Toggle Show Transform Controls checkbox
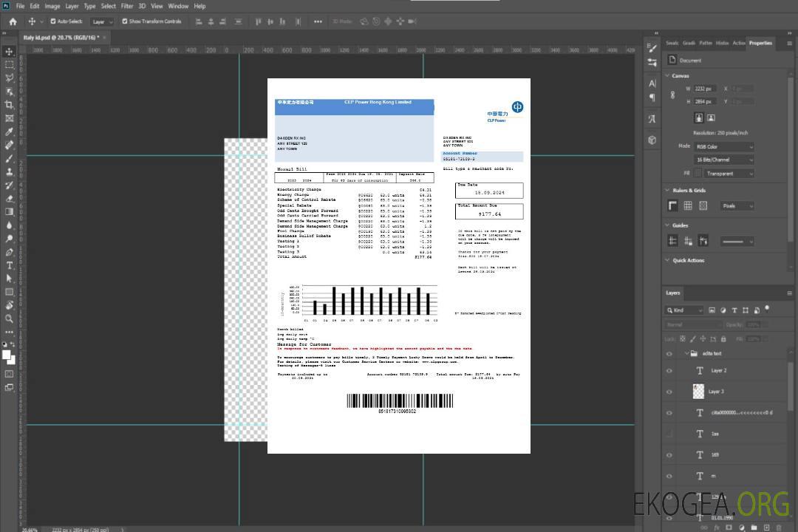 pyautogui.click(x=125, y=21)
